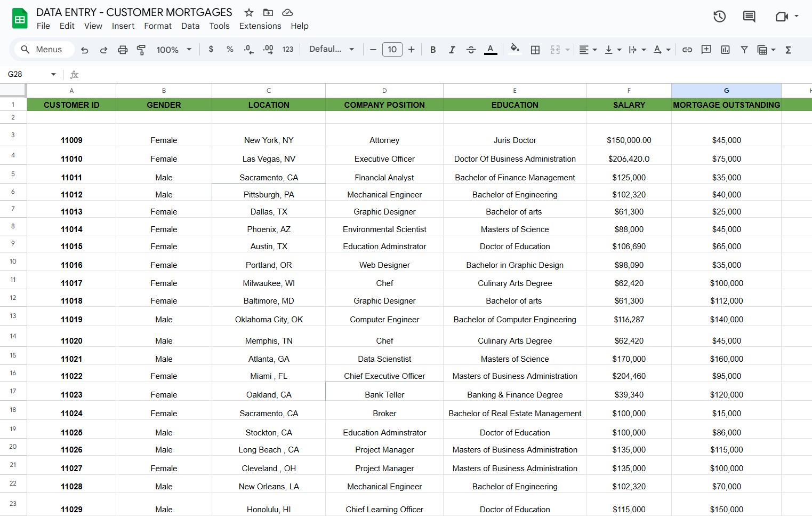Insert a comment
Viewport: 812px width, 516px height.
click(706, 50)
